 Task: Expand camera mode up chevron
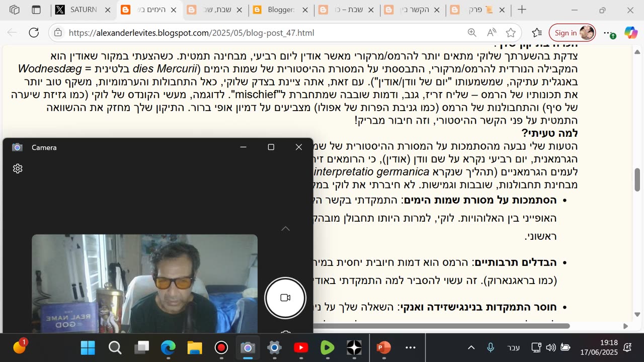coord(285,228)
